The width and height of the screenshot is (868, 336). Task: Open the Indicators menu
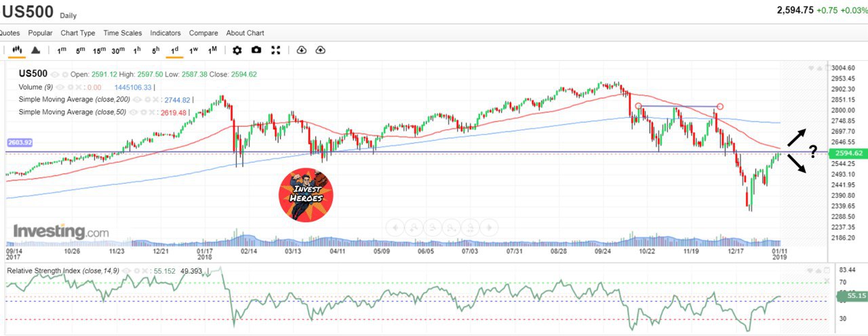165,33
